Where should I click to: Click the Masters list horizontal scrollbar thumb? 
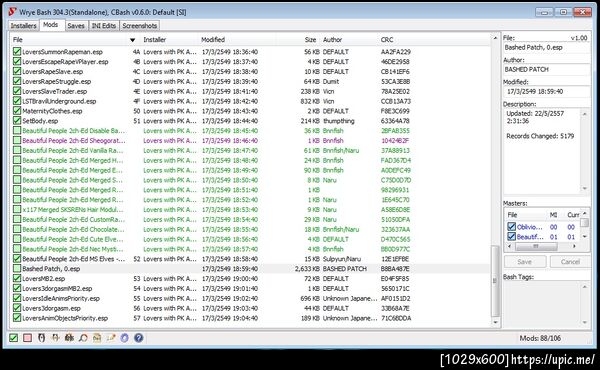pyautogui.click(x=536, y=246)
